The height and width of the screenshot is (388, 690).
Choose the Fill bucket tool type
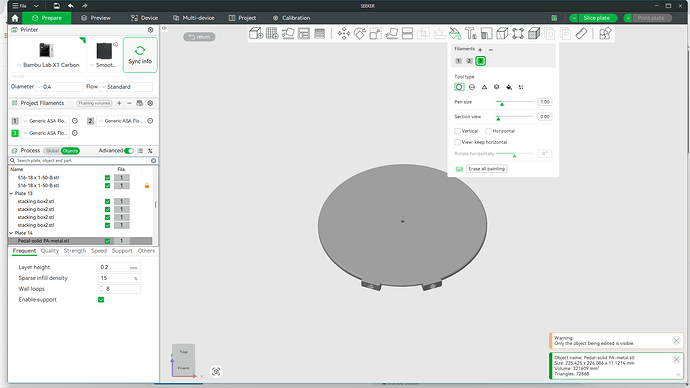[509, 87]
